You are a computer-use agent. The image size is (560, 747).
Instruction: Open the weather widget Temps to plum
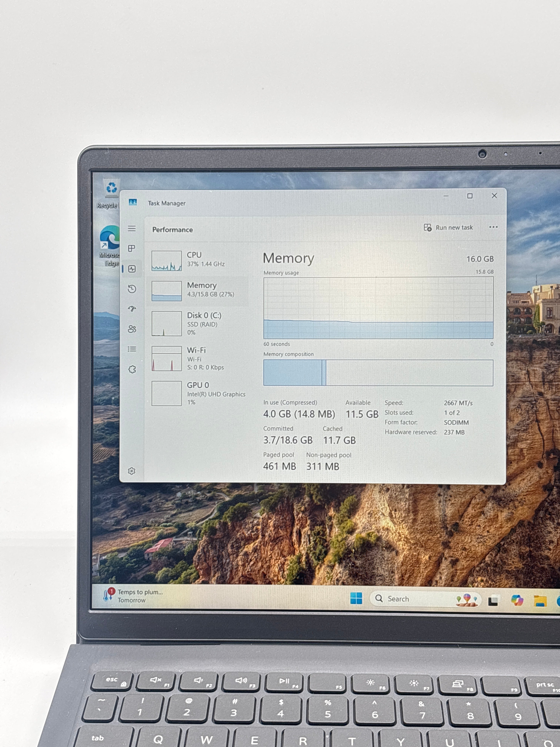133,596
